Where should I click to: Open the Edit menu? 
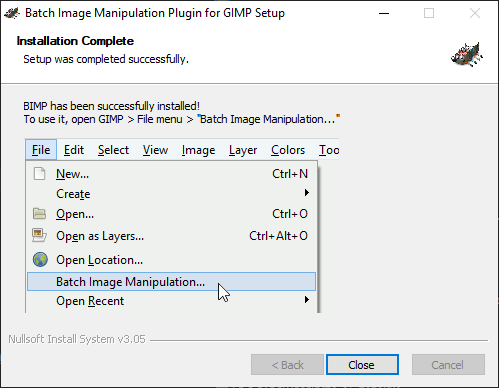click(x=74, y=150)
